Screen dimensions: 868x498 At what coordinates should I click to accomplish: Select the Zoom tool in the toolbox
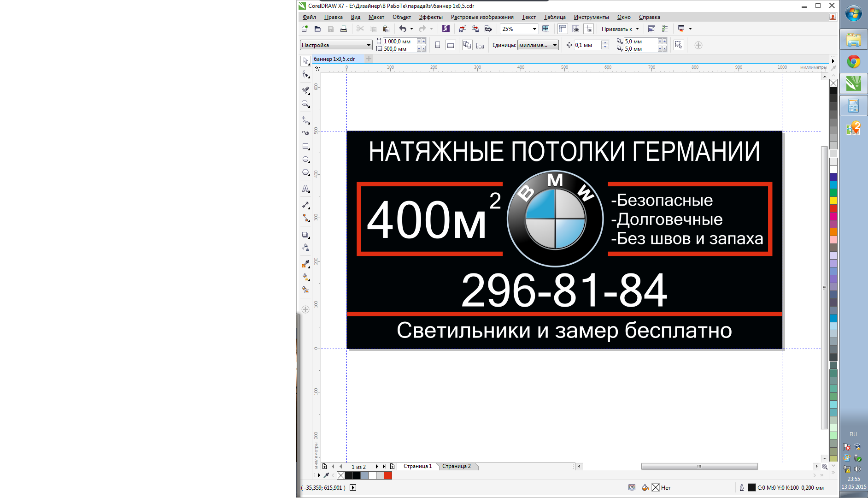pos(305,104)
